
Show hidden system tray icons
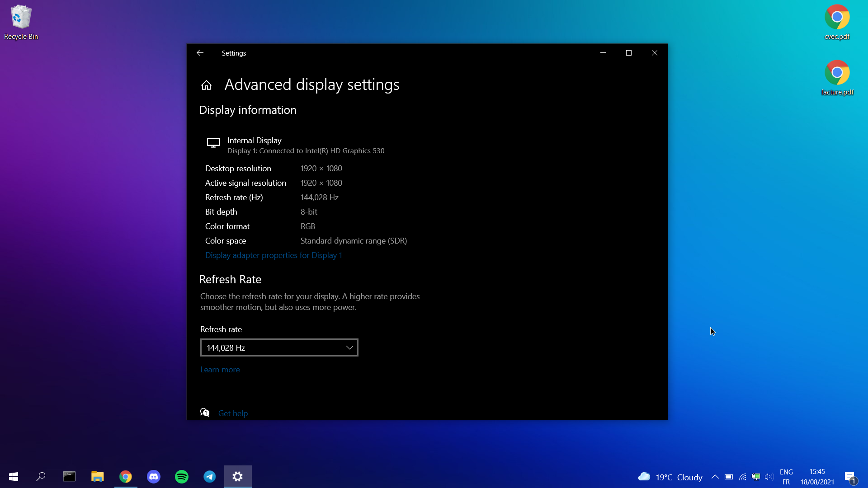715,477
